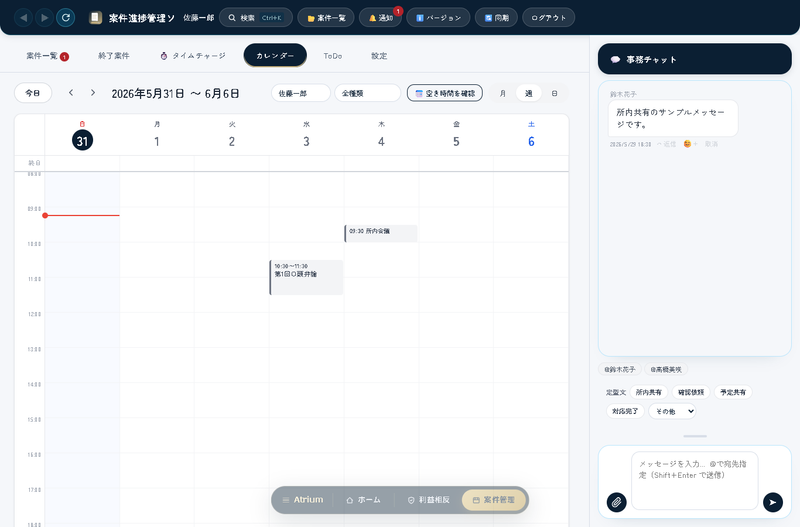Click the 終日 all-day row label
The image size is (800, 527).
34,163
